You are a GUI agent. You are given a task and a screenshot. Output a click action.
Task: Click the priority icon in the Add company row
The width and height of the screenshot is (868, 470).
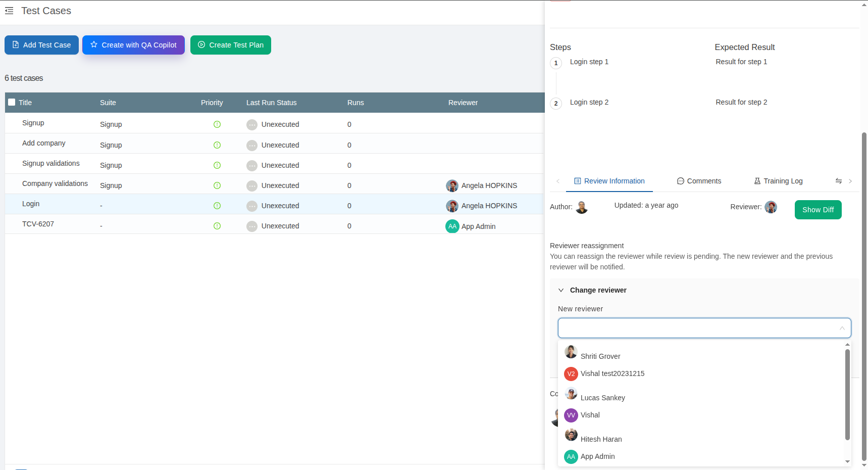217,145
